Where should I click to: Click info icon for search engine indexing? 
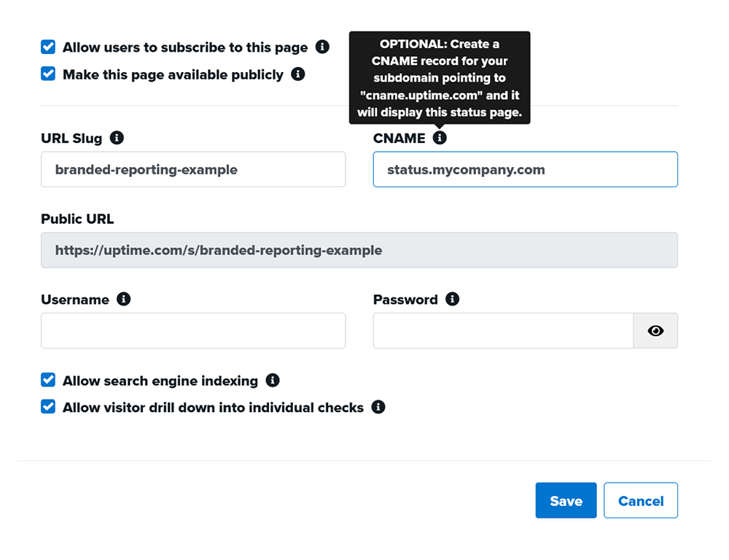tap(273, 381)
